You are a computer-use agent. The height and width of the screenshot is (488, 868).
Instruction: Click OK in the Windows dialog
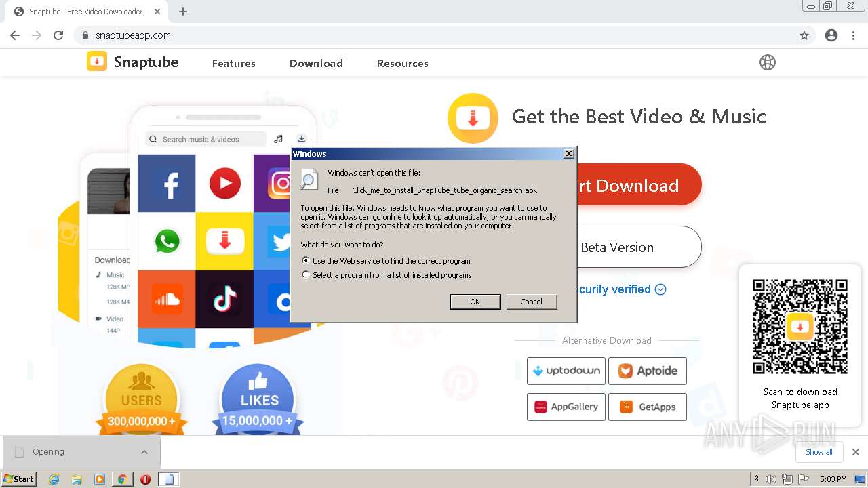pyautogui.click(x=475, y=302)
